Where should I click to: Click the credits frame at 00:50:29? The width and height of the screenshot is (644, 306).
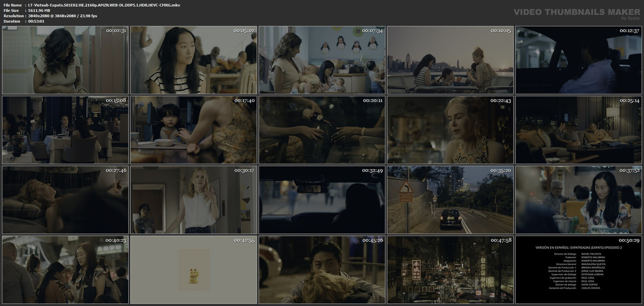pyautogui.click(x=579, y=270)
